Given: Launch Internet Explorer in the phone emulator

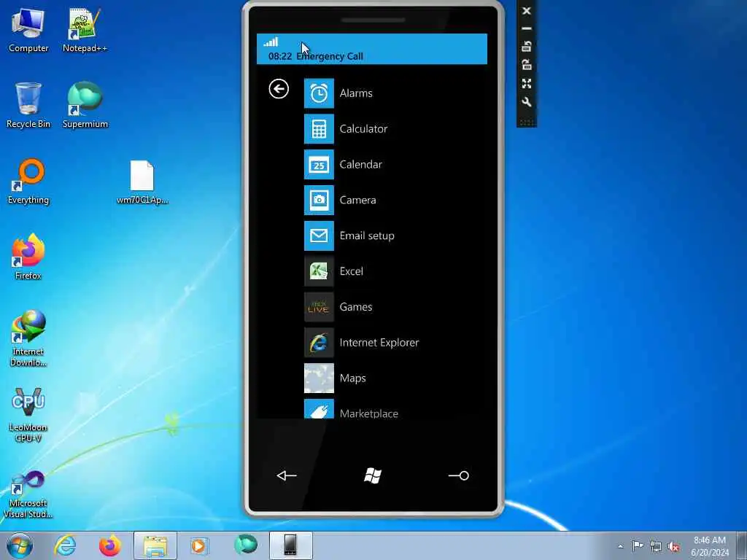Looking at the screenshot, I should tap(319, 343).
